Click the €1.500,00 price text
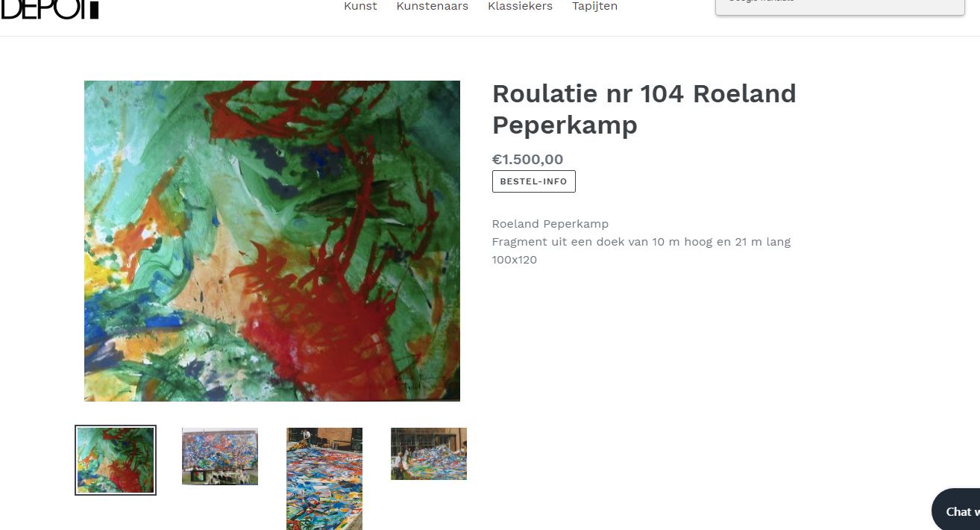 (528, 159)
